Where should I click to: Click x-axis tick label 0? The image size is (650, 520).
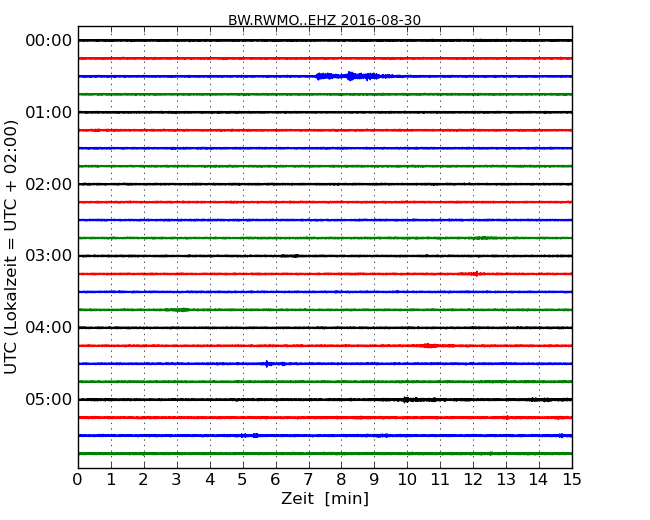pos(78,480)
